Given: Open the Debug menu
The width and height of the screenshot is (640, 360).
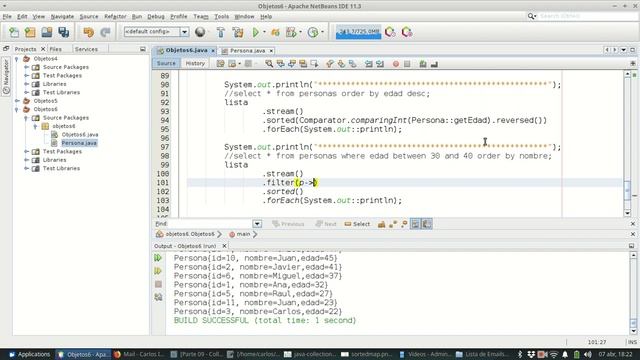Looking at the screenshot, I should pos(156,16).
